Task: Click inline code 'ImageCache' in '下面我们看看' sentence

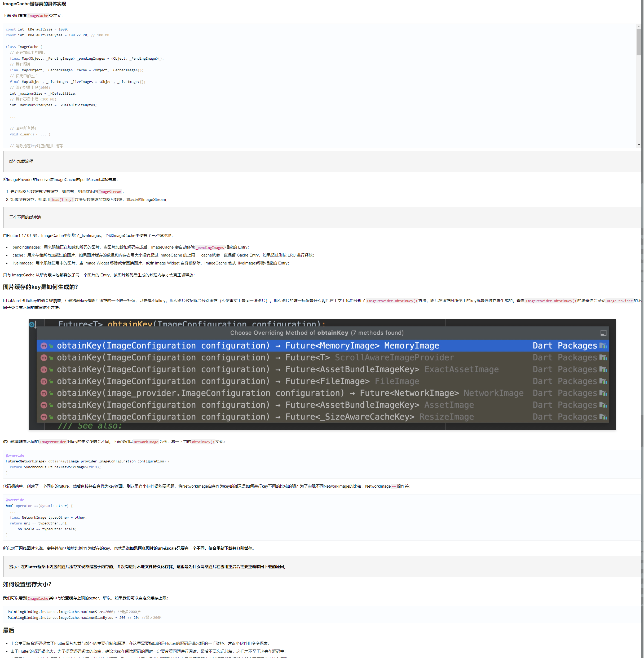Action: click(38, 16)
